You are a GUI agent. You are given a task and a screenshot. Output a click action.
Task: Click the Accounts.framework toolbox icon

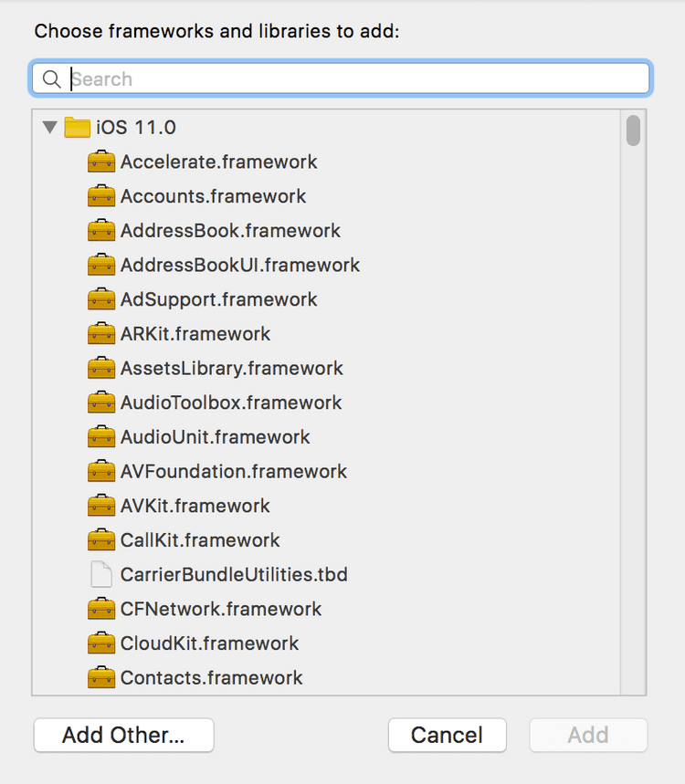[101, 196]
